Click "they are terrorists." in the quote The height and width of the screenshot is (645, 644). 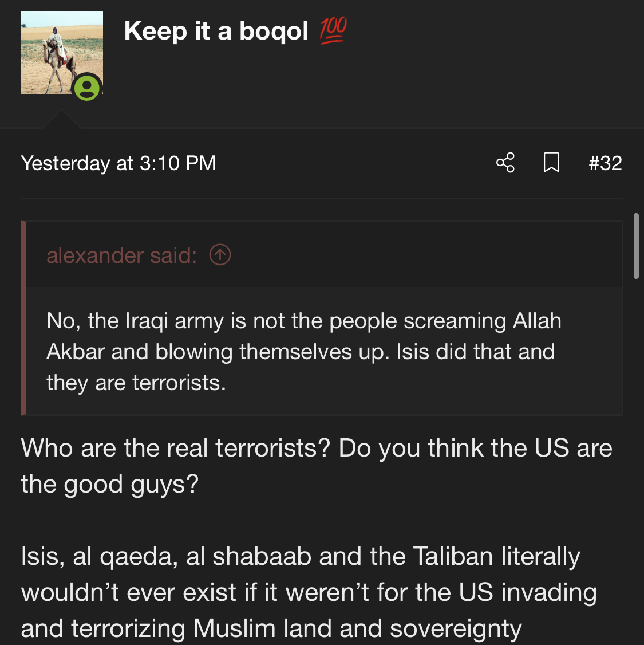(x=136, y=383)
